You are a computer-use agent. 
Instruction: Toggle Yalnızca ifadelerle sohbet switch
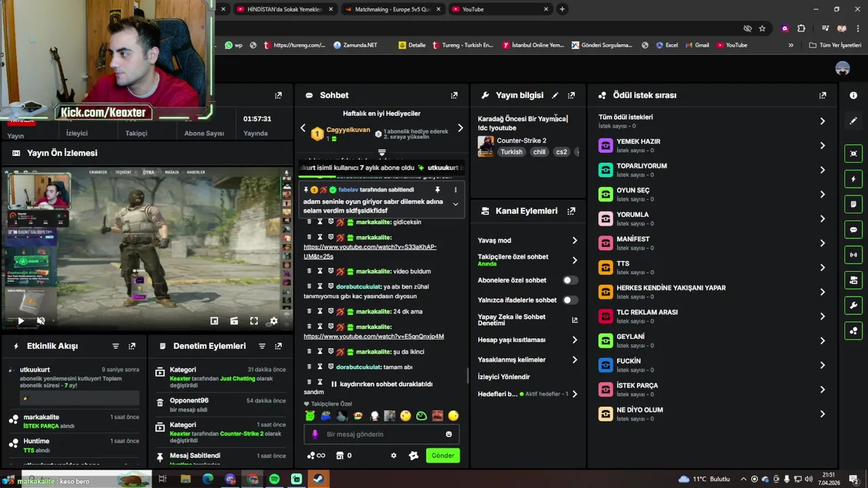point(570,300)
